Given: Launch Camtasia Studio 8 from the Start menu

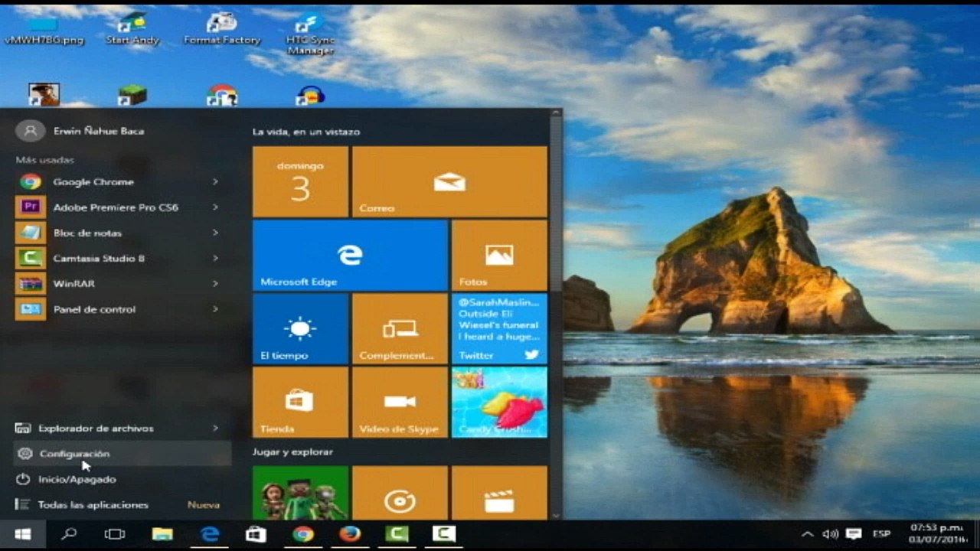Looking at the screenshot, I should coord(122,259).
